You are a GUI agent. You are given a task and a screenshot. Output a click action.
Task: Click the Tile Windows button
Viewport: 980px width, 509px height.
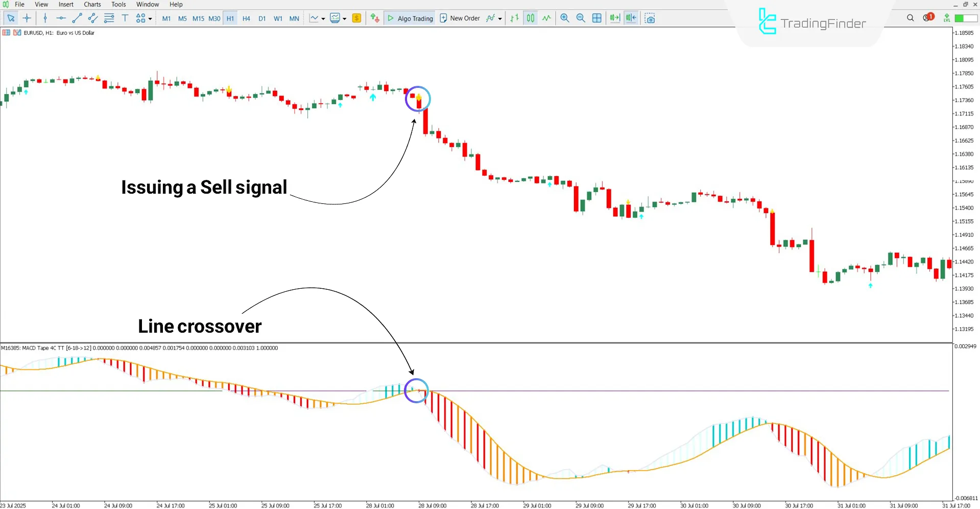597,18
